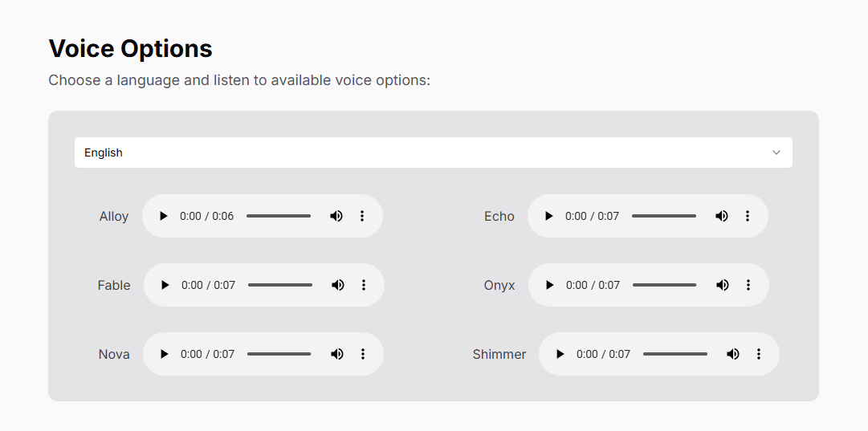Click the Fable player three-dot menu
868x431 pixels.
pos(364,285)
